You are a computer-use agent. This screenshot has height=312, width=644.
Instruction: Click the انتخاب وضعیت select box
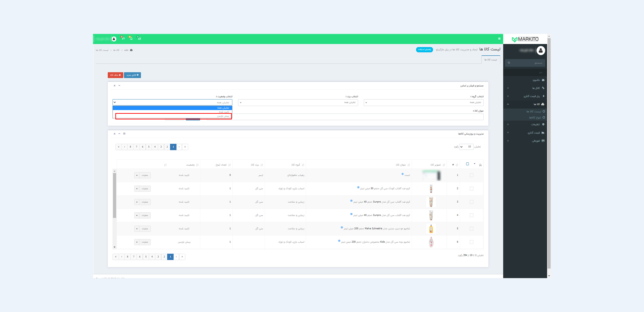tap(172, 103)
